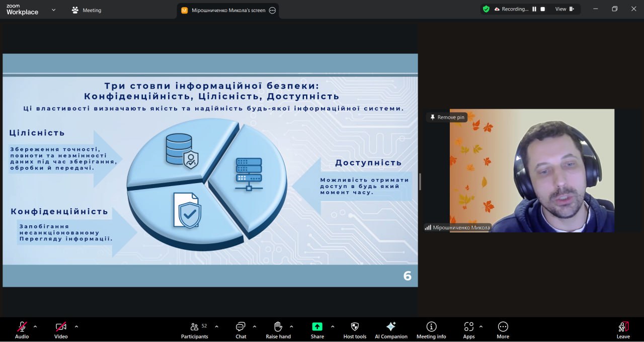Viewport: 644px width, 342px height.
Task: Pause the recording
Action: (534, 9)
